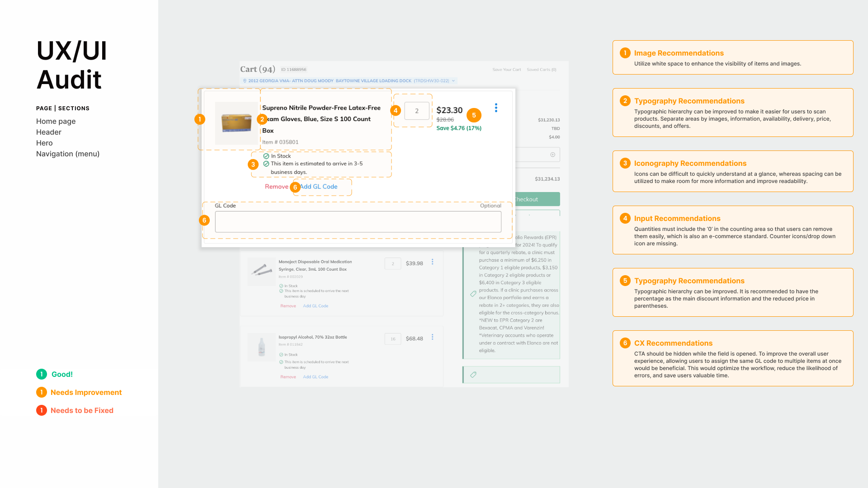Click Add GL Code under Monoject Syringe
The image size is (868, 488).
316,306
